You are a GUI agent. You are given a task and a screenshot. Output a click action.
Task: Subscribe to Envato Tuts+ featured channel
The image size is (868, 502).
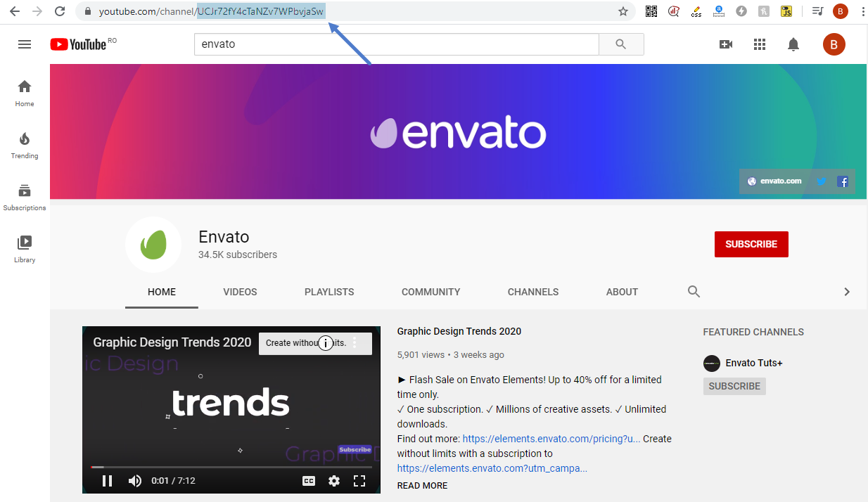[734, 386]
